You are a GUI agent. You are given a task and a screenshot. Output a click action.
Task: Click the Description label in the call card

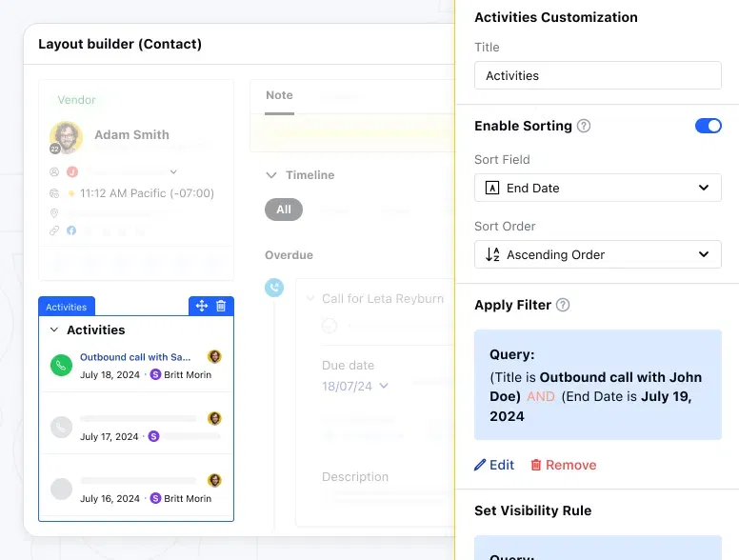coord(355,477)
